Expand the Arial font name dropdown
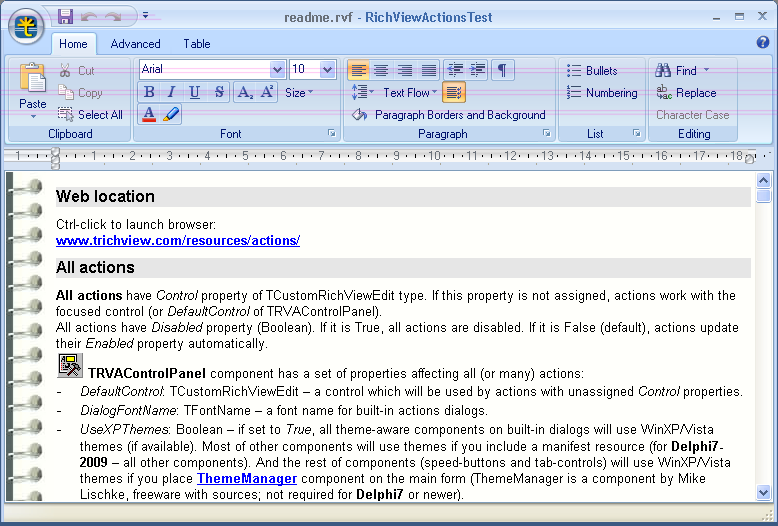Viewport: 778px width, 526px height. 277,69
